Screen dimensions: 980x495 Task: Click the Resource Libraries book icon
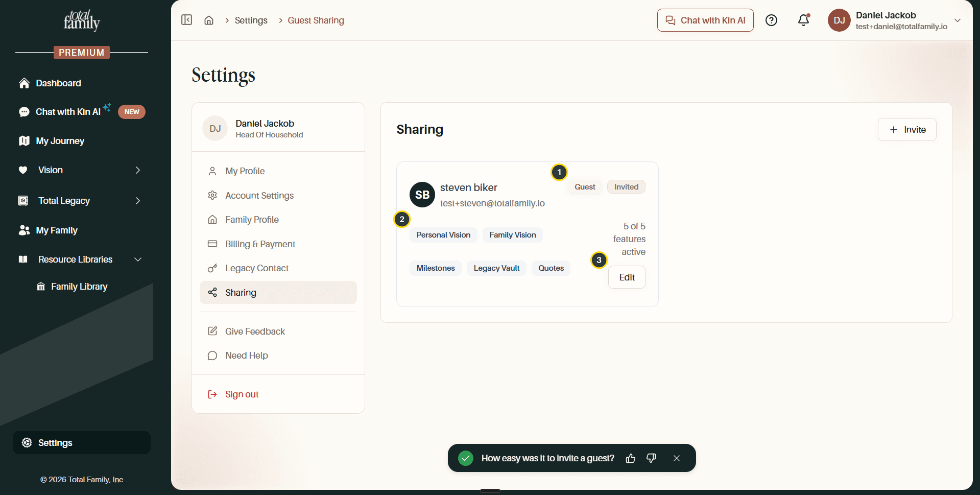[23, 260]
